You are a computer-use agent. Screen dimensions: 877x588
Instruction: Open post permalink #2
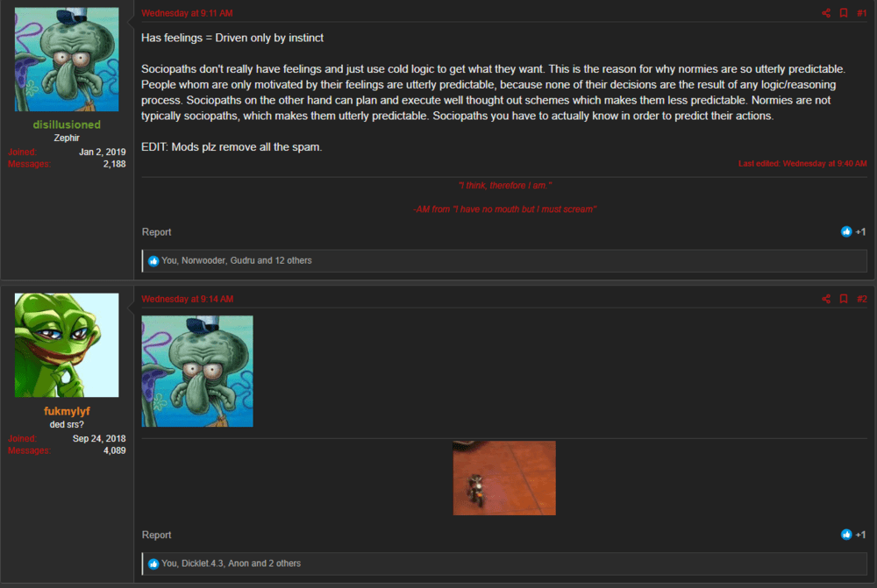[x=861, y=299]
